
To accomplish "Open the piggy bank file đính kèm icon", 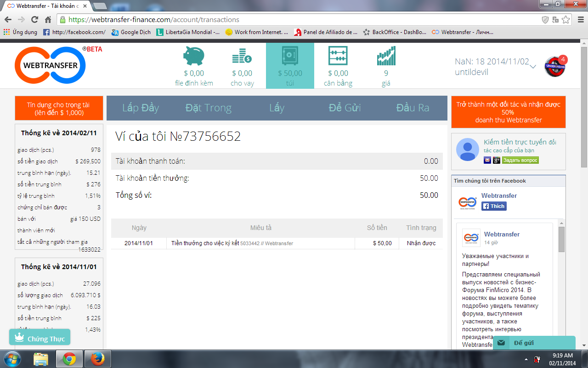I will click(194, 57).
